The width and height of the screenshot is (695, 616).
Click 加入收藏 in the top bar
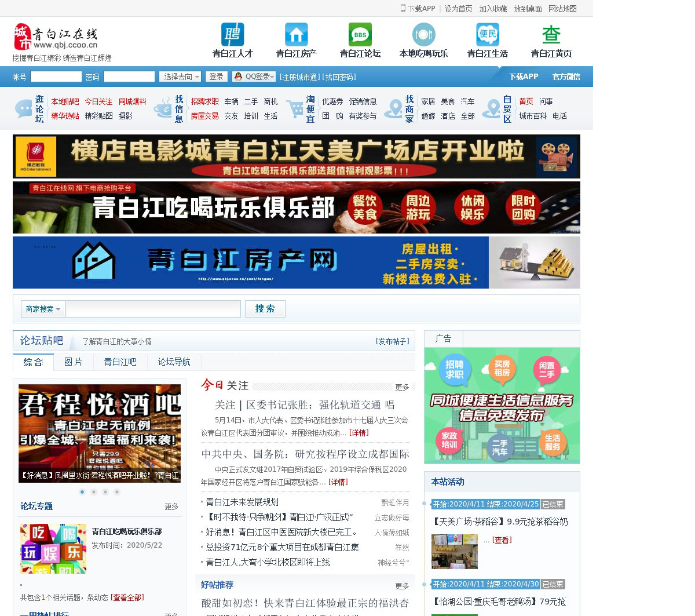(x=493, y=9)
